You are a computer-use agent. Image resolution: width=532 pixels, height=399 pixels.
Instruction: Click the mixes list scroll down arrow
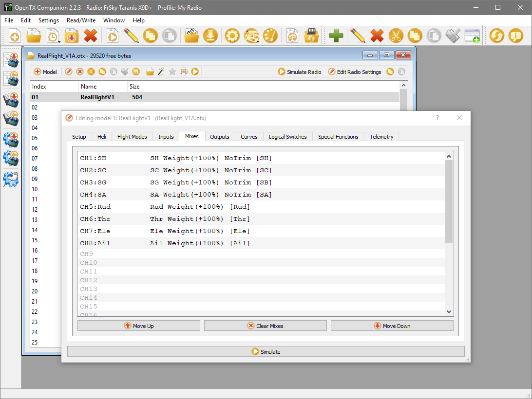click(449, 312)
